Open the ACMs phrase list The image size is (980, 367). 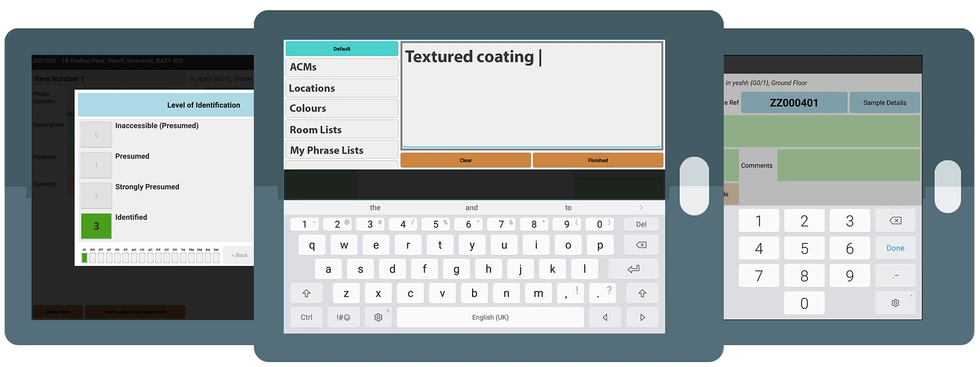pyautogui.click(x=341, y=67)
